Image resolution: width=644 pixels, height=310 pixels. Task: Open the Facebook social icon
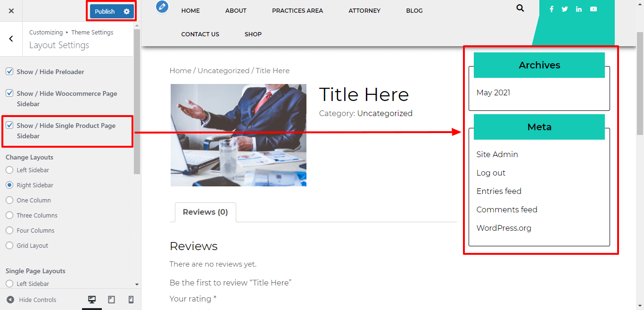[552, 9]
